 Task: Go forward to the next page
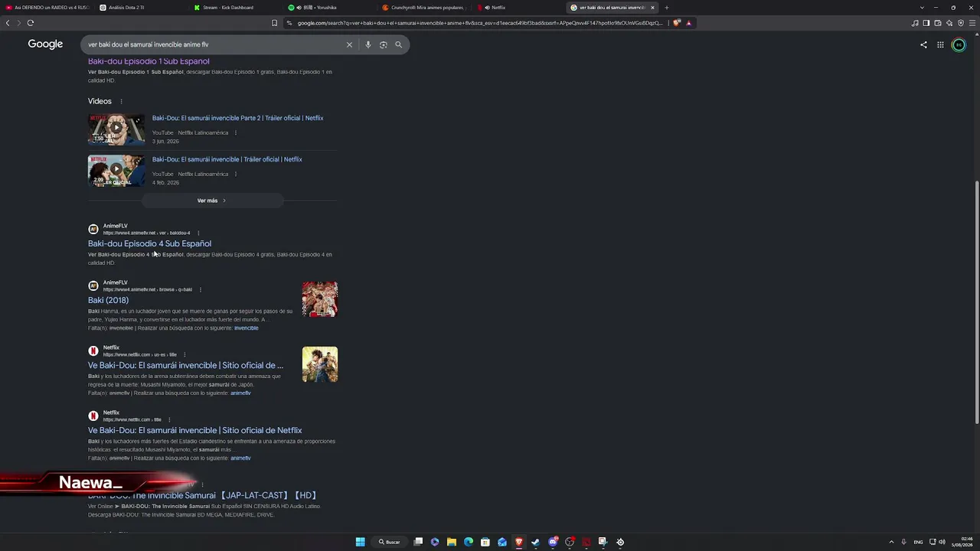pos(18,23)
